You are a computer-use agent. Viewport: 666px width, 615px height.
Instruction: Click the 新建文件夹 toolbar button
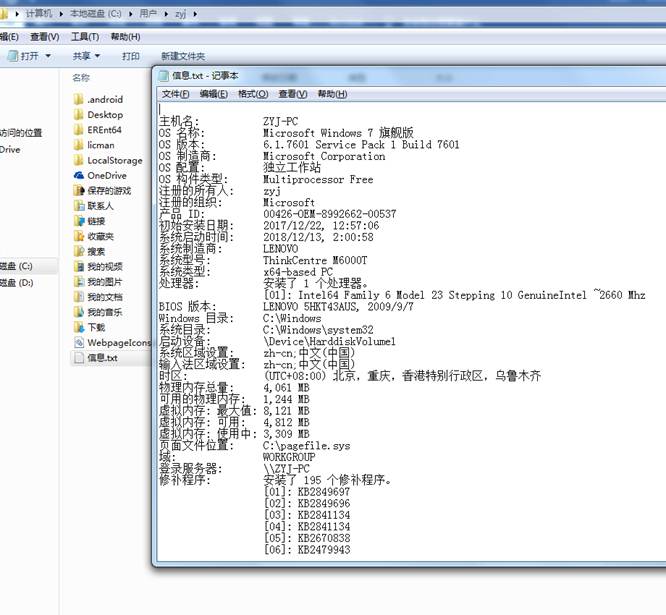(x=183, y=56)
